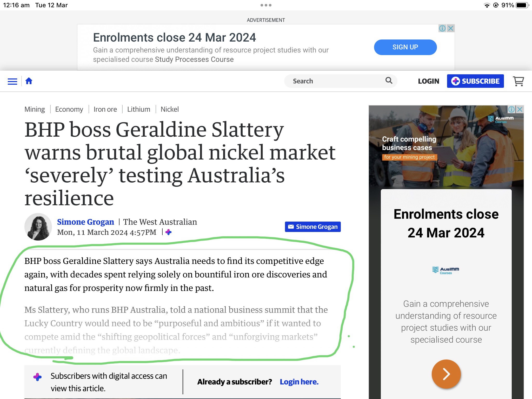Tap the 'for your mining project' ad label
The image size is (532, 399).
point(409,157)
